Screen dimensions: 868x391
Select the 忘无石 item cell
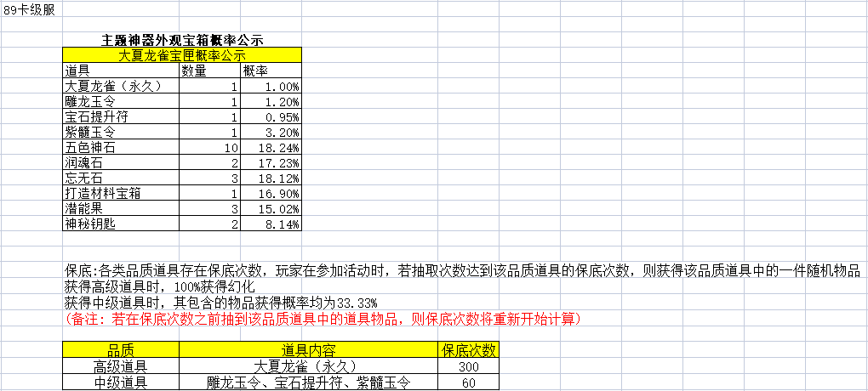pyautogui.click(x=121, y=178)
